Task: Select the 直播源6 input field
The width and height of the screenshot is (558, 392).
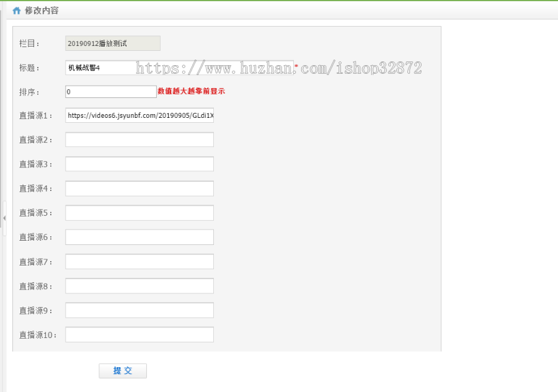Action: (139, 237)
